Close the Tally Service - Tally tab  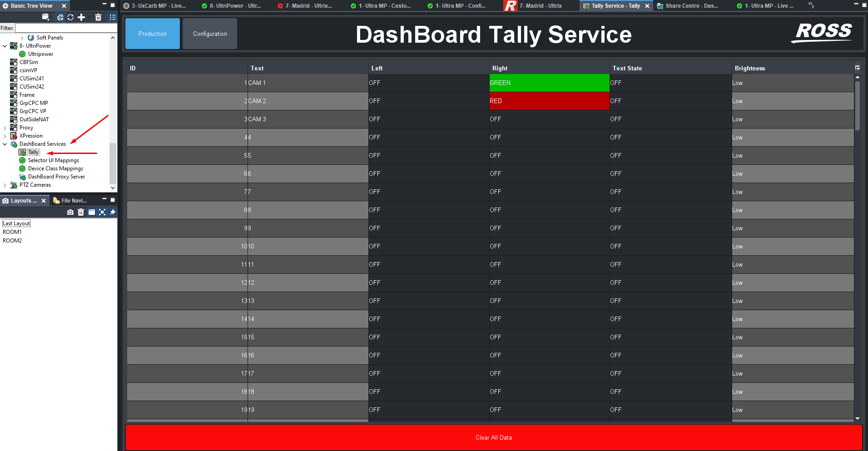[647, 6]
